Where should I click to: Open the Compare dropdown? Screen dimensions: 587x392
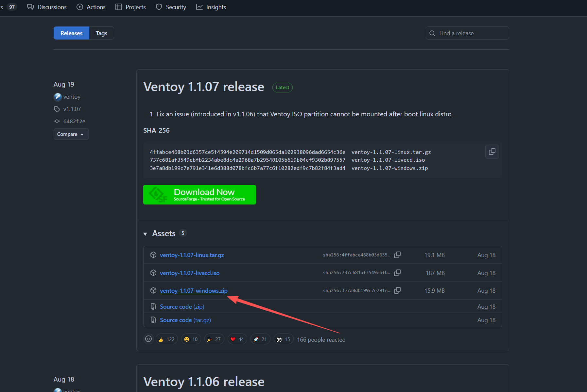71,134
